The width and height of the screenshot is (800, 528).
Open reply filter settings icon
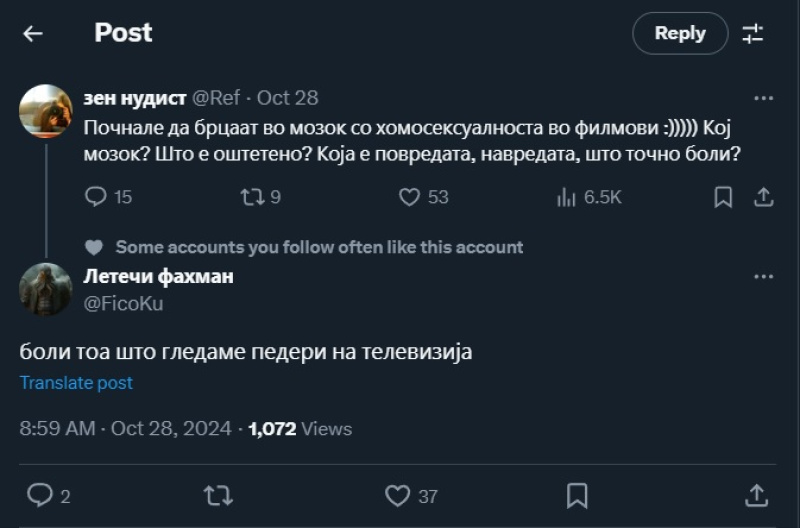(752, 33)
